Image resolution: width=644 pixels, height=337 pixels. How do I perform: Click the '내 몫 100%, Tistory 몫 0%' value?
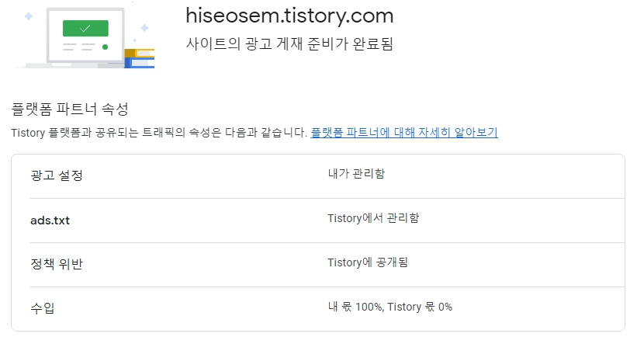point(390,307)
